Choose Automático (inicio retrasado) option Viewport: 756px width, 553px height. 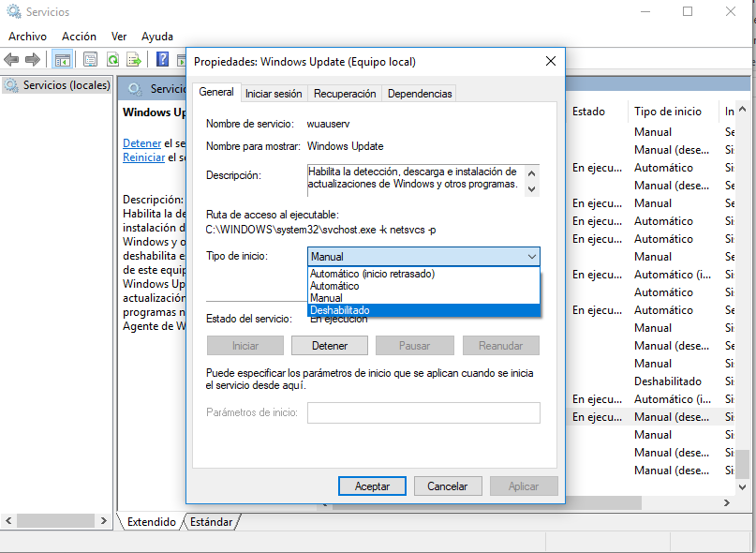(423, 274)
